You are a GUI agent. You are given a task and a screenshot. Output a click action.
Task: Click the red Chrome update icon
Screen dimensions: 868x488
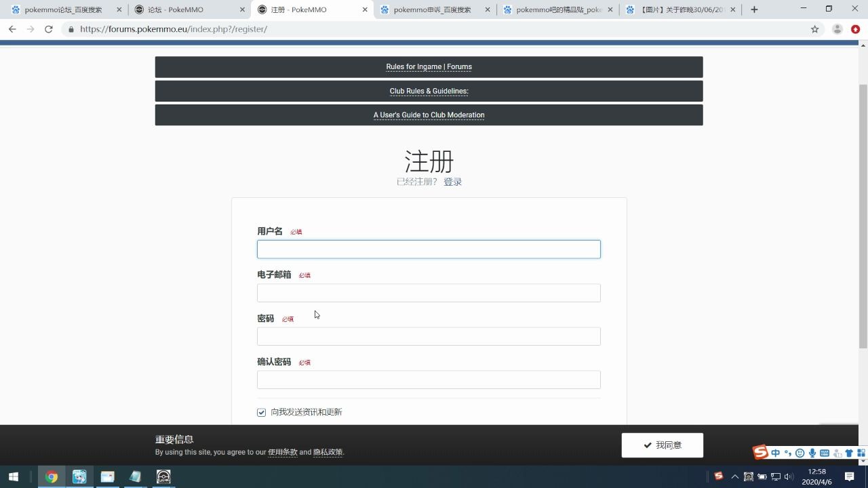pos(856,29)
